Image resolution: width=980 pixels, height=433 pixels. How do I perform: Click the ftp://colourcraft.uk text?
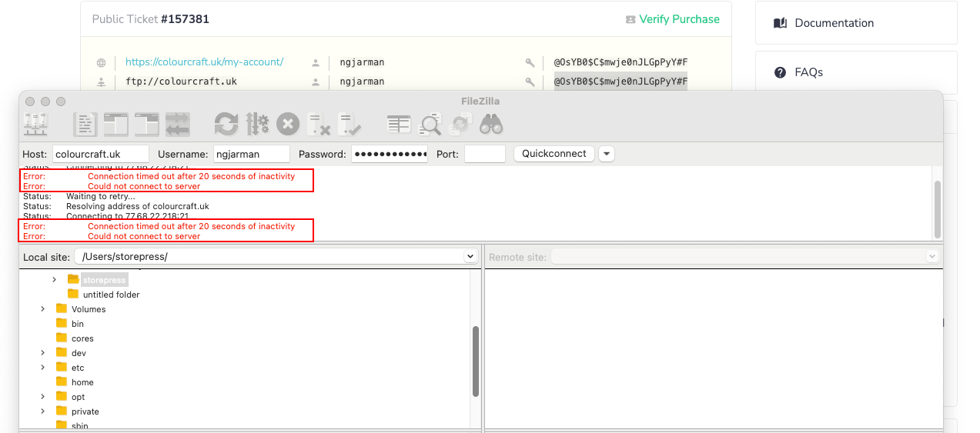point(181,82)
